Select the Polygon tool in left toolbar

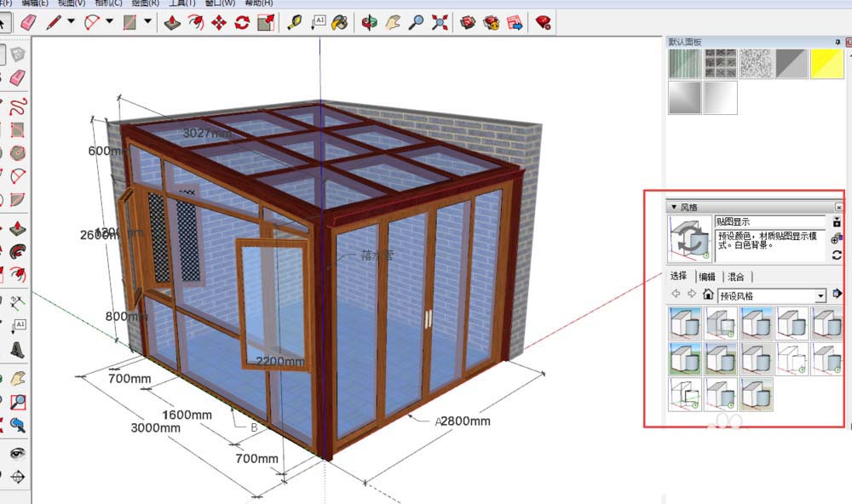pos(18,153)
